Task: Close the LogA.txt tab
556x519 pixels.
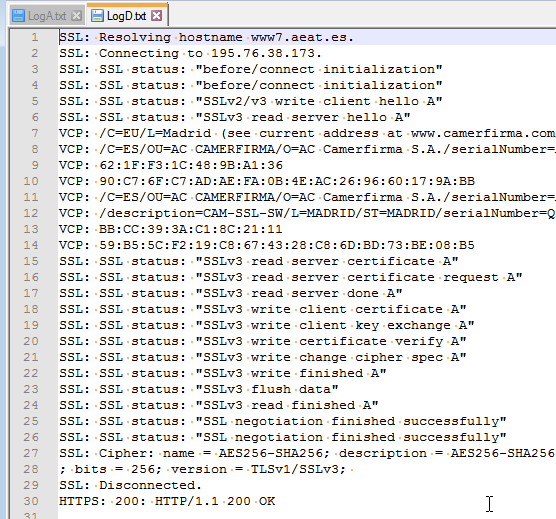Action: tap(76, 16)
